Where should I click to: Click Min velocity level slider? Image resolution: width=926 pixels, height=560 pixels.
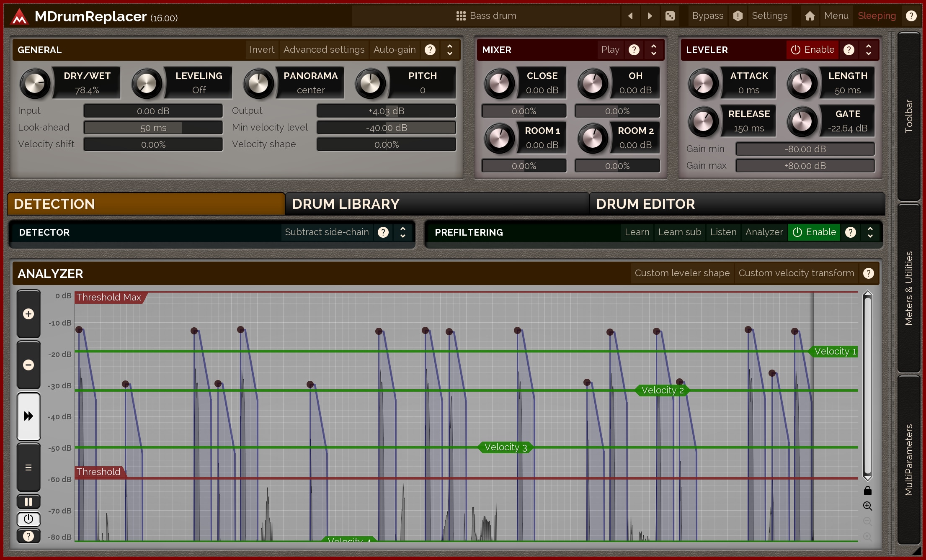point(386,128)
